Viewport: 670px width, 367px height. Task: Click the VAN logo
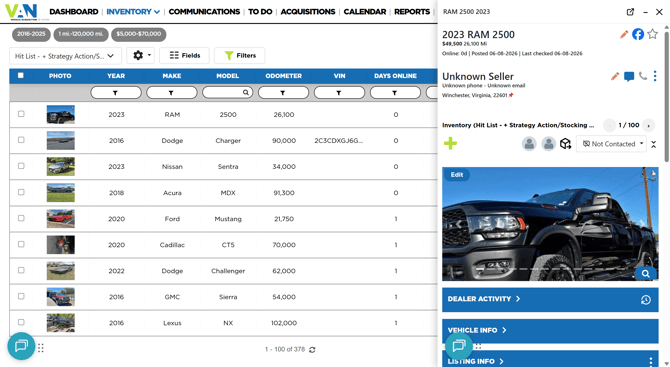point(21,12)
